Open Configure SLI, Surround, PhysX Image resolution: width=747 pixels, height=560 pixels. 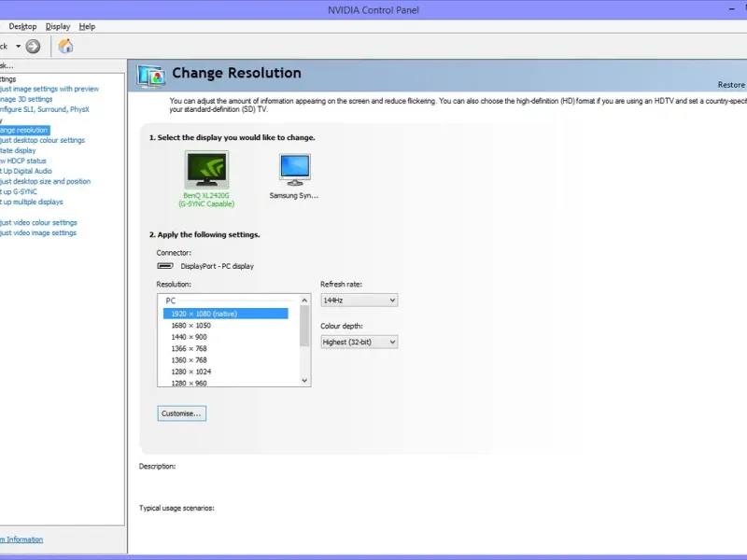pos(45,109)
